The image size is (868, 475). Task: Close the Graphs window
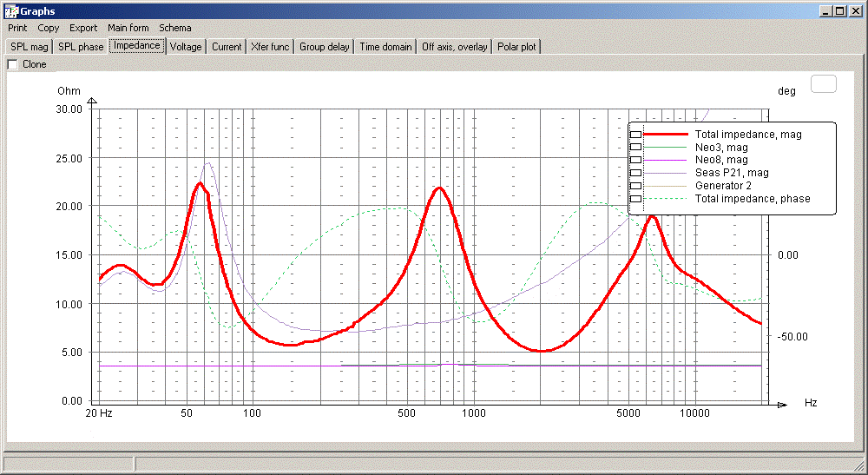(855, 10)
